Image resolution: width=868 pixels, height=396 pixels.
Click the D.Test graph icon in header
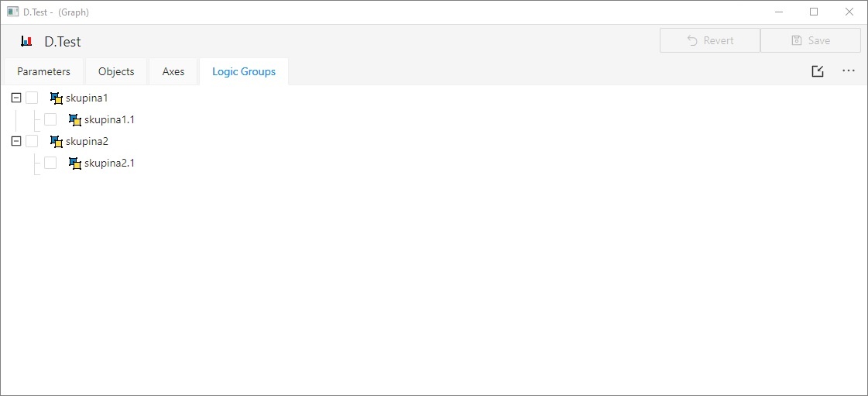26,41
